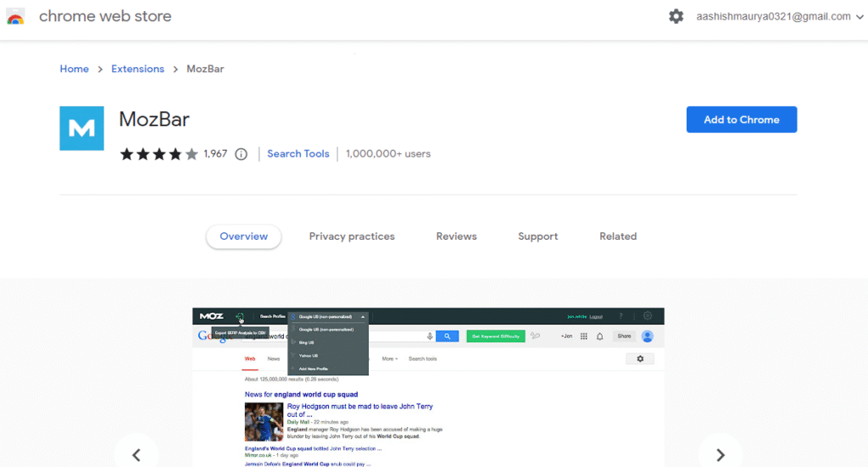
Task: Open the Search Tools category link
Action: coord(298,153)
